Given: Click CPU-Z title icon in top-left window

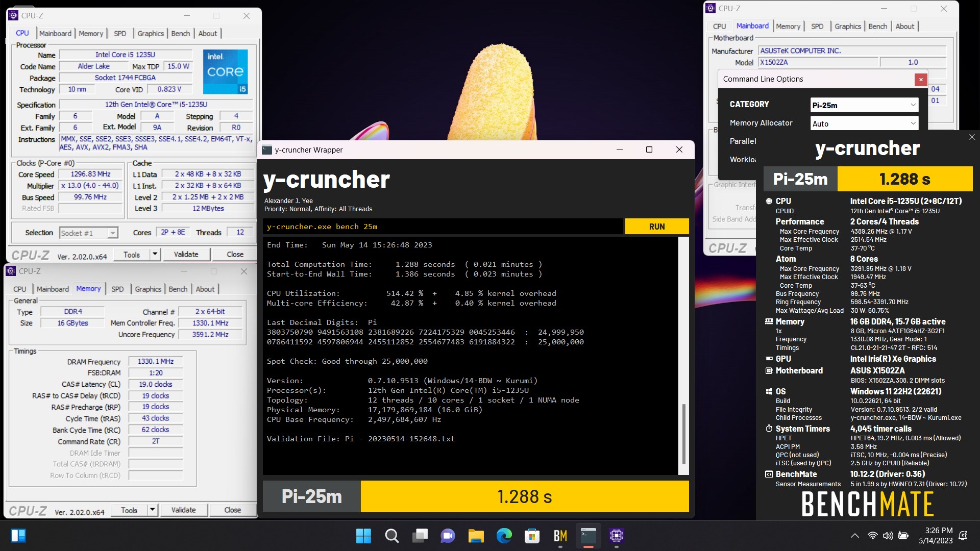Looking at the screenshot, I should pyautogui.click(x=13, y=15).
